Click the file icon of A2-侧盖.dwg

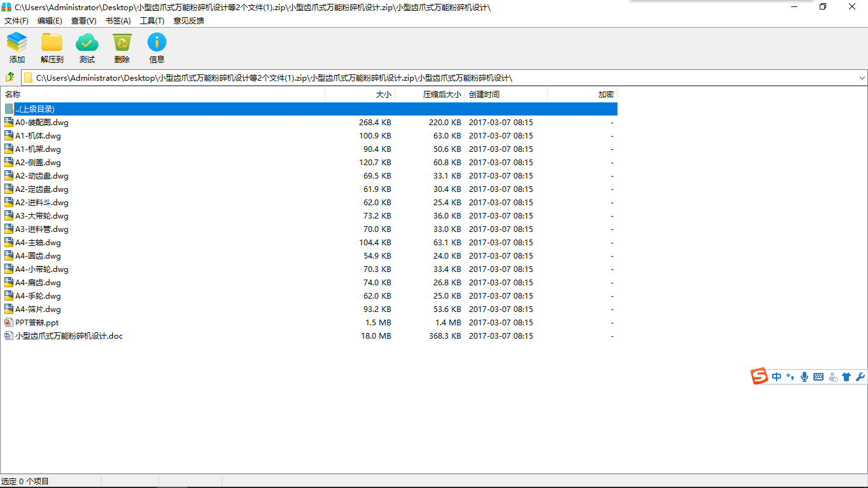coord(9,162)
